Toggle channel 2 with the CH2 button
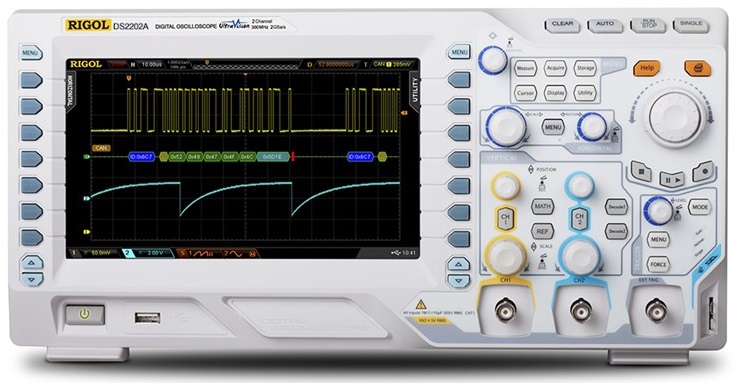The width and height of the screenshot is (736, 383). [579, 219]
